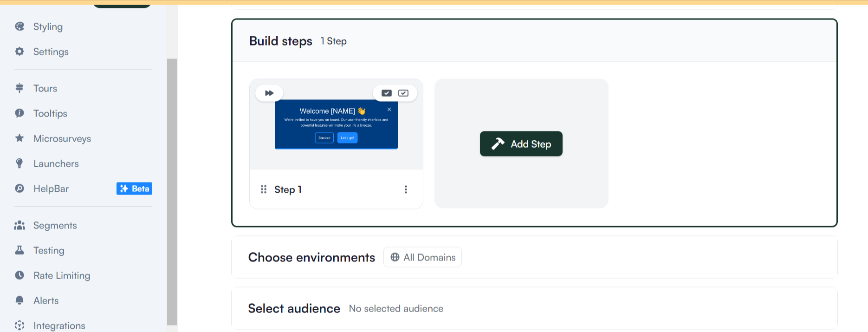Click the Step 1 drag handle icon
The width and height of the screenshot is (868, 332).
click(x=264, y=189)
